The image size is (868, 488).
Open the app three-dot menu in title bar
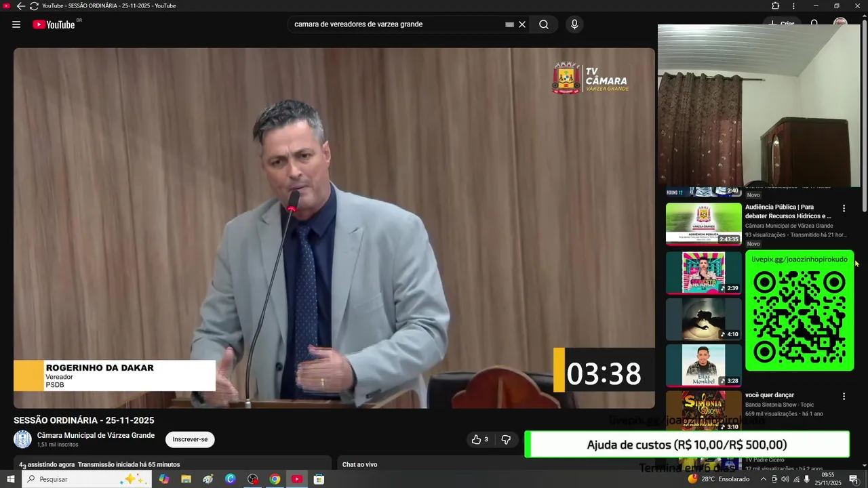(x=793, y=6)
